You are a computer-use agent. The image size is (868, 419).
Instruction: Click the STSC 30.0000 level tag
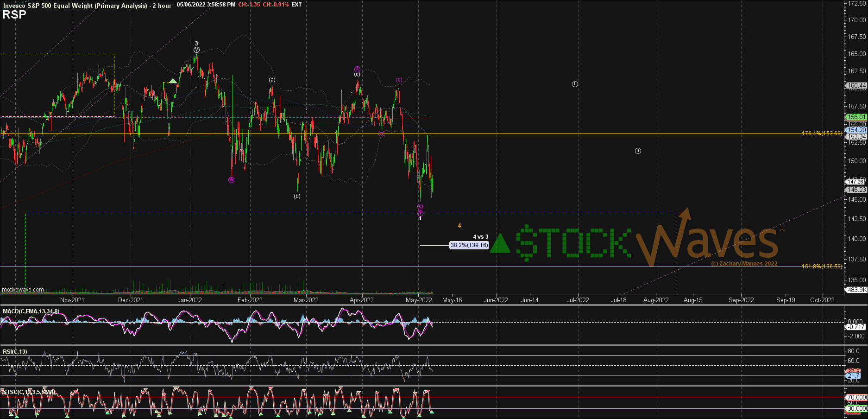point(856,408)
